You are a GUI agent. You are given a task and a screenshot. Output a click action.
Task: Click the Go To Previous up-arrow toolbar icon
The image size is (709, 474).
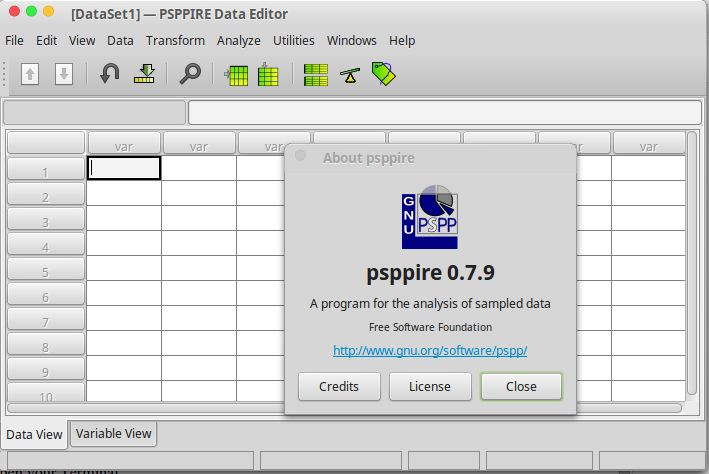30,74
